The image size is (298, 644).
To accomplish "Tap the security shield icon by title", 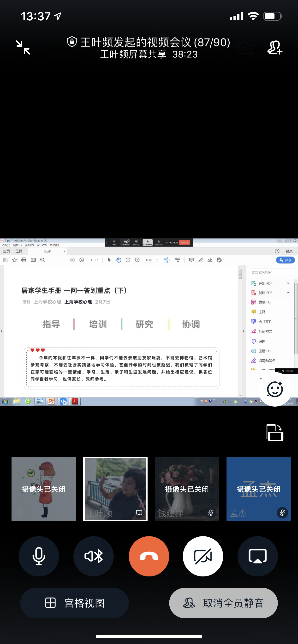I will coord(72,42).
